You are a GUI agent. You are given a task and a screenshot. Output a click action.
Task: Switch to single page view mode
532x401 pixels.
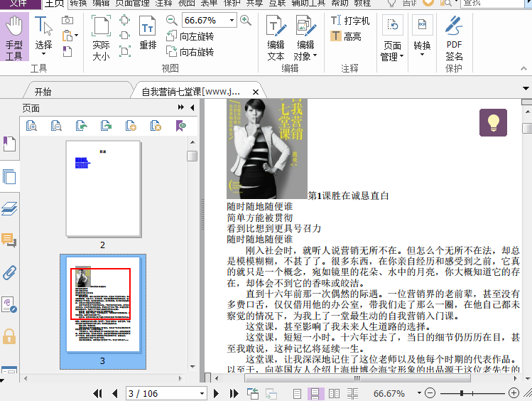click(297, 394)
